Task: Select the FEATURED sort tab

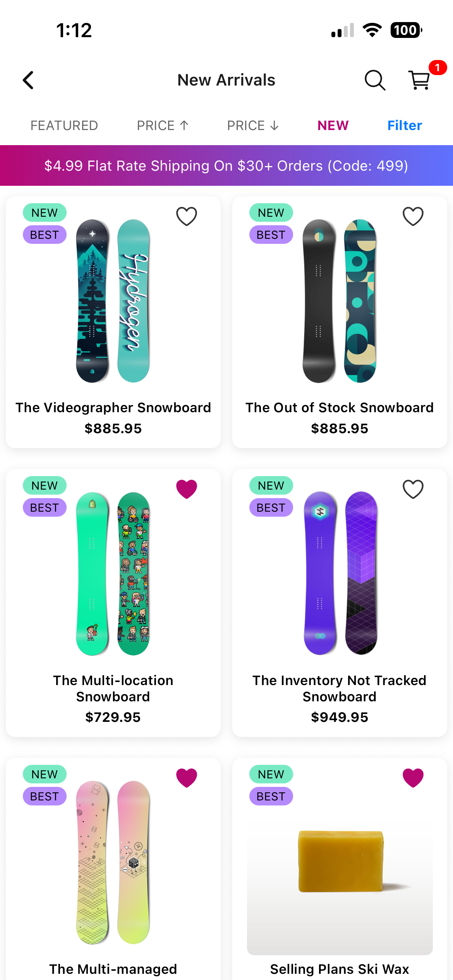Action: pyautogui.click(x=64, y=125)
